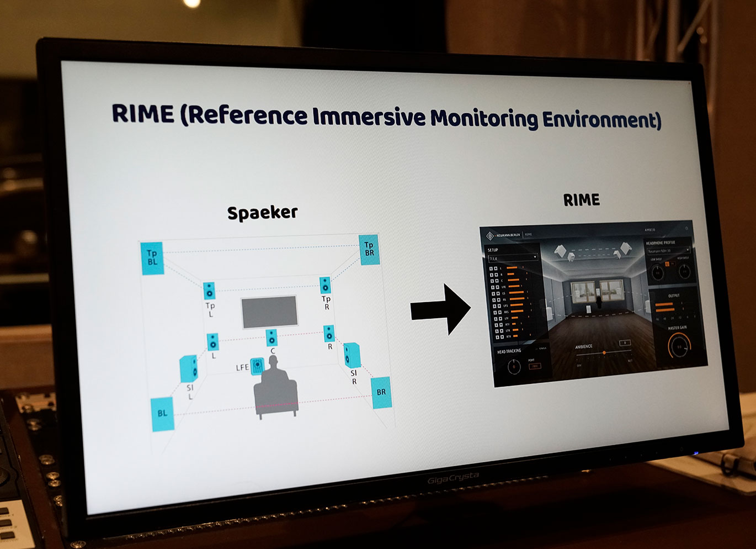This screenshot has width=756, height=549.
Task: Click the Head Tracking port button
Action: pyautogui.click(x=534, y=366)
